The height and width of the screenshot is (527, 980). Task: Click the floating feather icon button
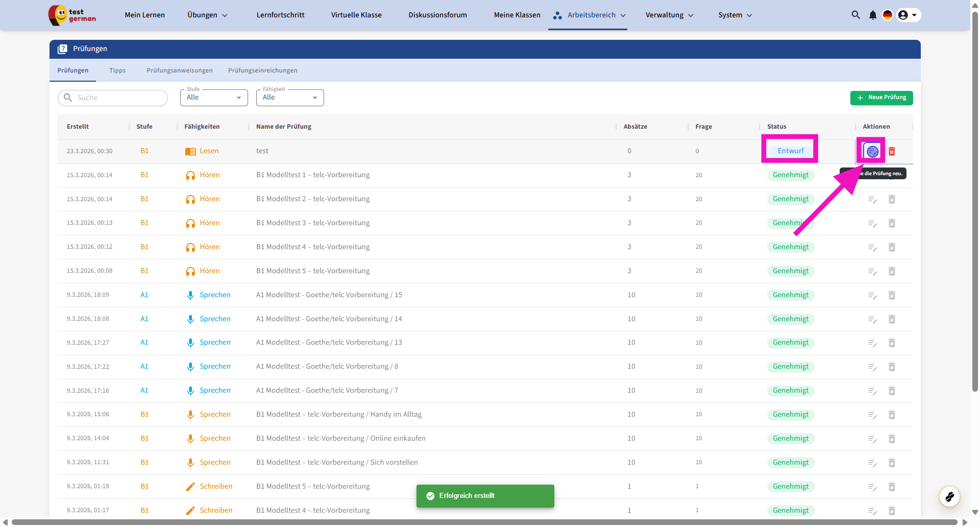click(949, 496)
